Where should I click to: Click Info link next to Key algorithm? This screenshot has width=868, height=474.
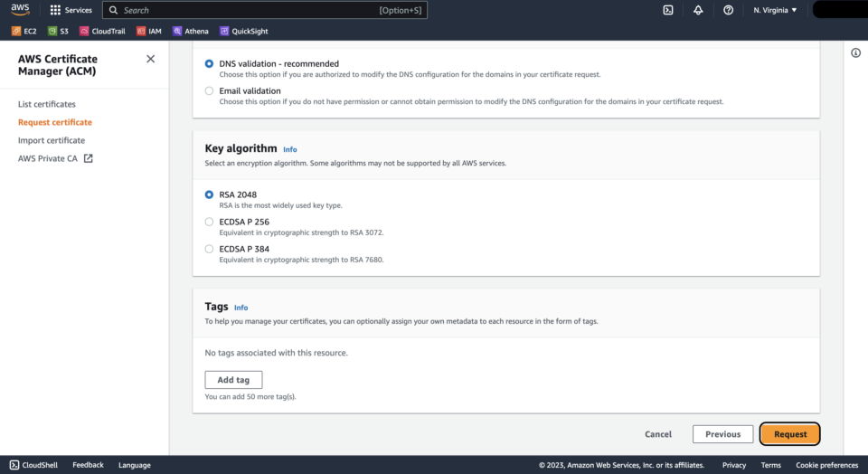(x=289, y=149)
